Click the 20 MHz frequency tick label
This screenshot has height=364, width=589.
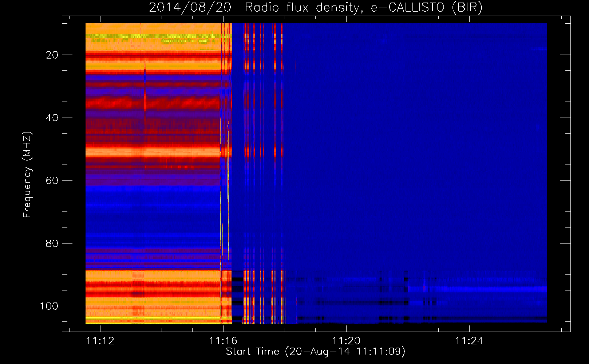[x=52, y=55]
